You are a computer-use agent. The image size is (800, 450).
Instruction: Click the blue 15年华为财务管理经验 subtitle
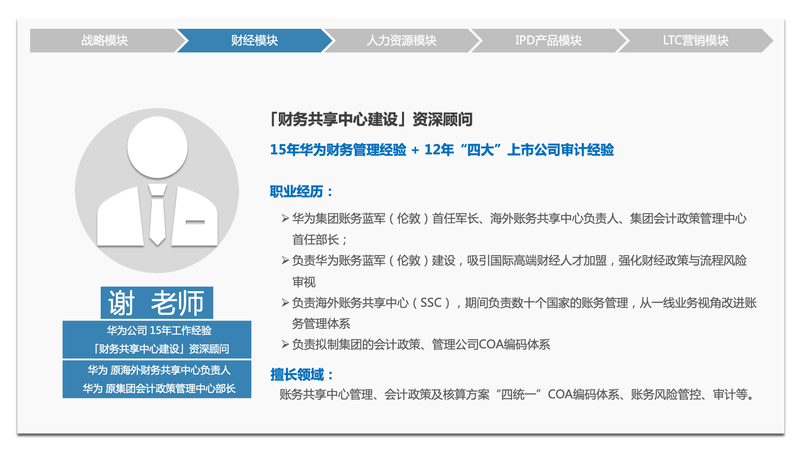441,150
